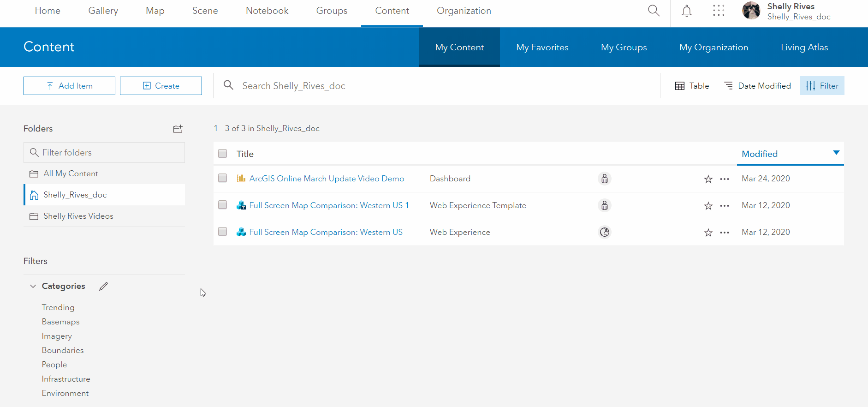Check the Web Experience item checkbox
868x407 pixels.
click(223, 232)
